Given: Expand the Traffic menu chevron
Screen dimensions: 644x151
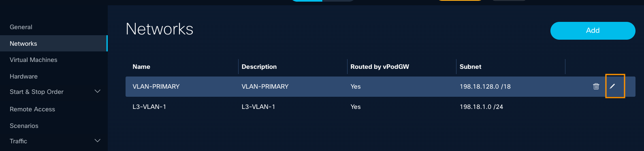Looking at the screenshot, I should pyautogui.click(x=97, y=141).
